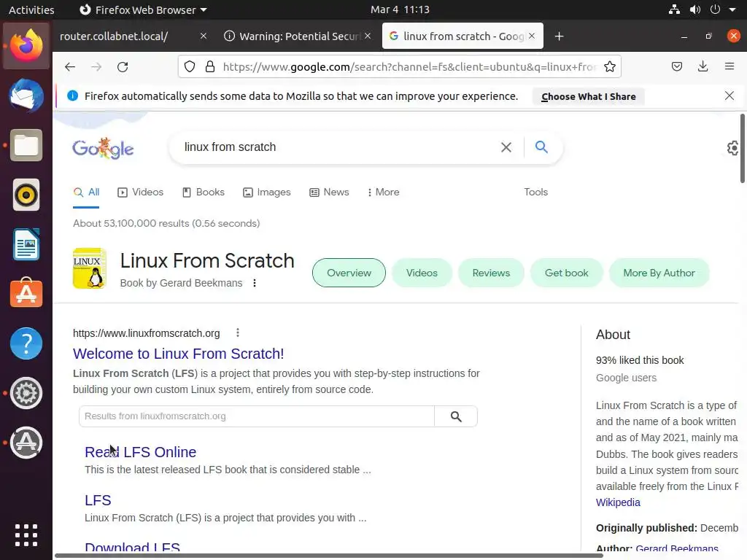The image size is (747, 560).
Task: Open Pocket save icon in toolbar
Action: point(676,66)
